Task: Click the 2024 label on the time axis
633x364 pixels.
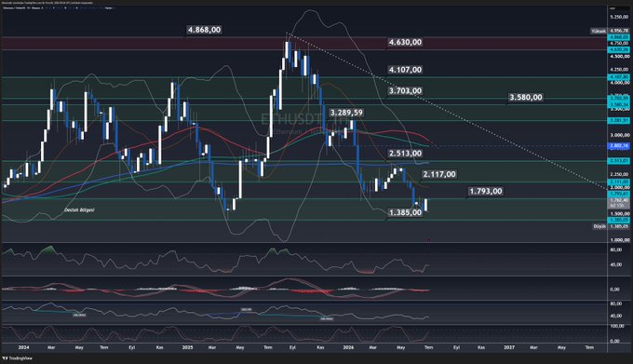Action: 24,347
